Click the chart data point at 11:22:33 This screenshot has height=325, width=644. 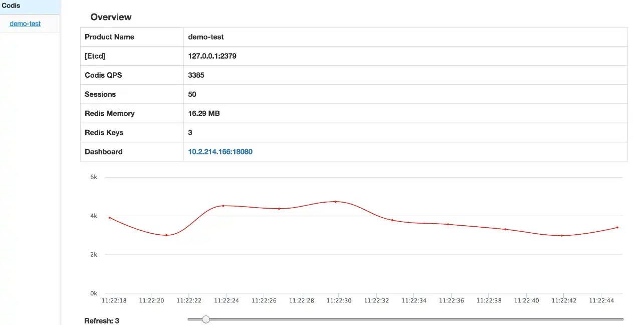tap(392, 220)
